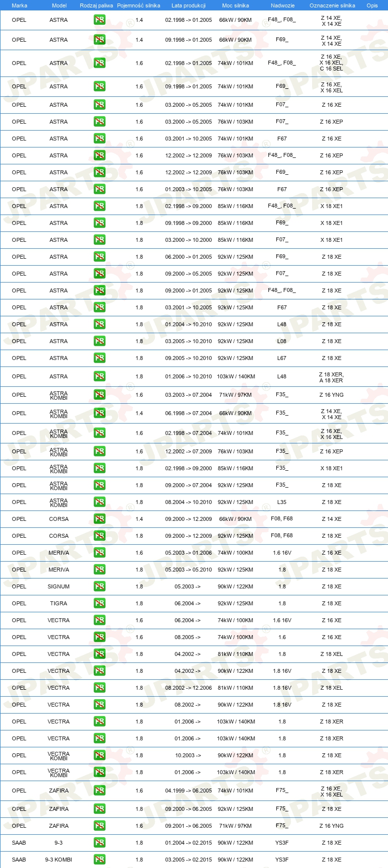Click the fuel icon in the SAAB 9-3 KOMBI row
Viewport: 388px width, 868px height.
pyautogui.click(x=99, y=860)
